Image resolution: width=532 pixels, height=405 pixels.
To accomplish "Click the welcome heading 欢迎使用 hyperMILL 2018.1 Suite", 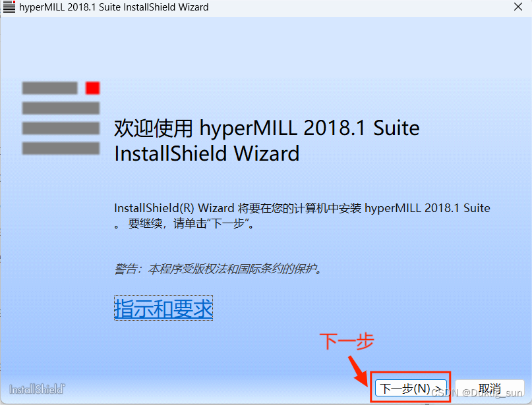I will tap(267, 140).
